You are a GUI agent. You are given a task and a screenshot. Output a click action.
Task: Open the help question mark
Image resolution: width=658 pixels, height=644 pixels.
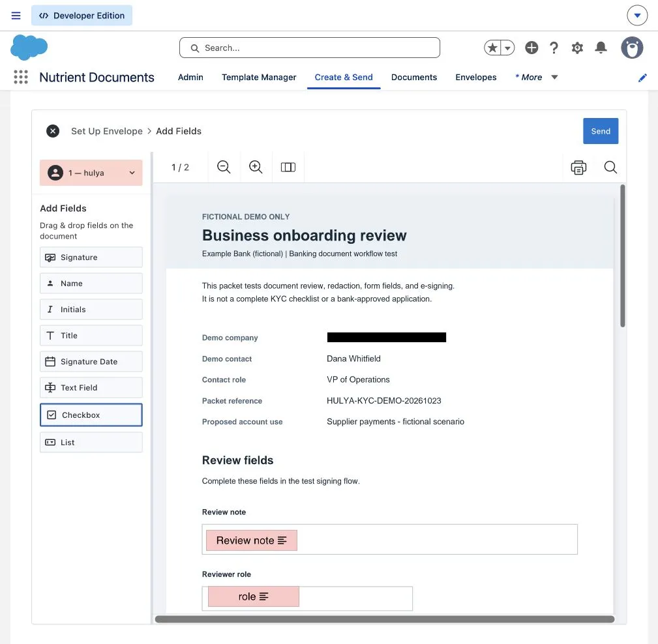tap(554, 48)
